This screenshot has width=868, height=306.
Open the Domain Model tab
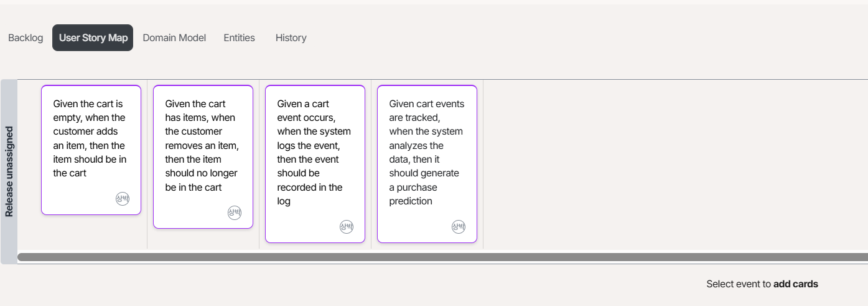174,38
